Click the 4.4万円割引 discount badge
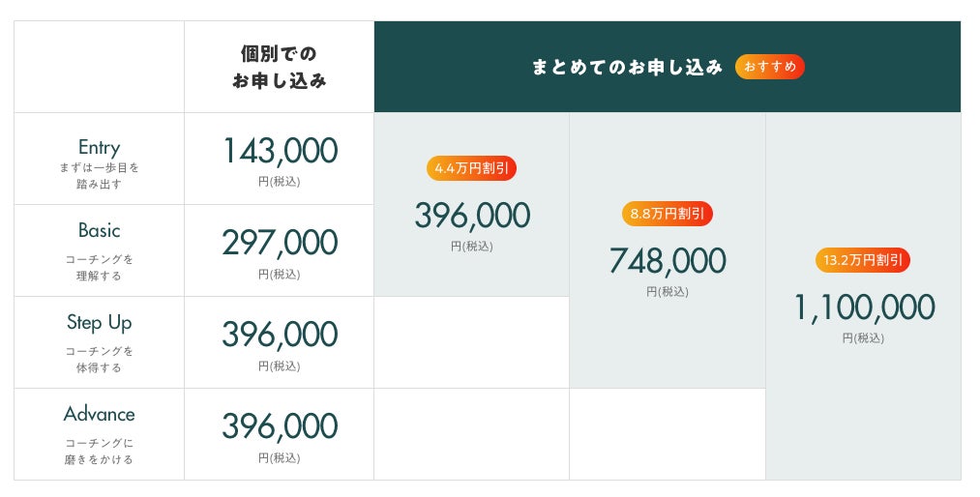The height and width of the screenshot is (497, 980). [x=471, y=168]
